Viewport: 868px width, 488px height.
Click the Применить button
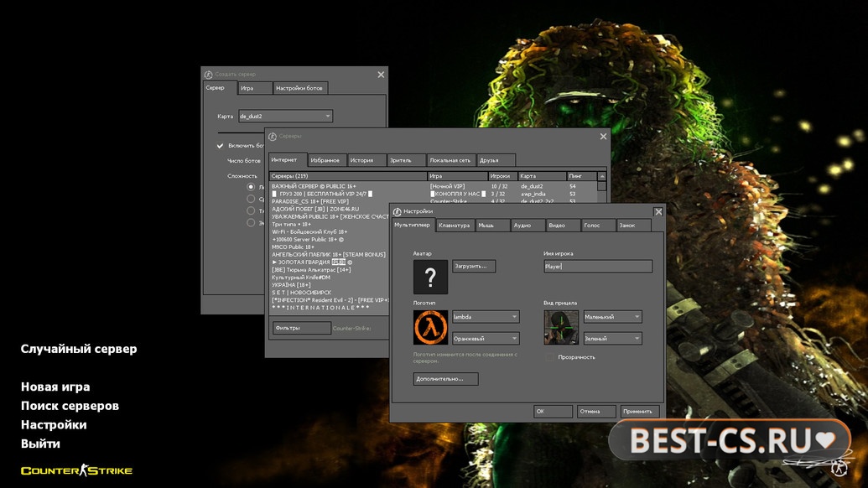click(x=639, y=411)
